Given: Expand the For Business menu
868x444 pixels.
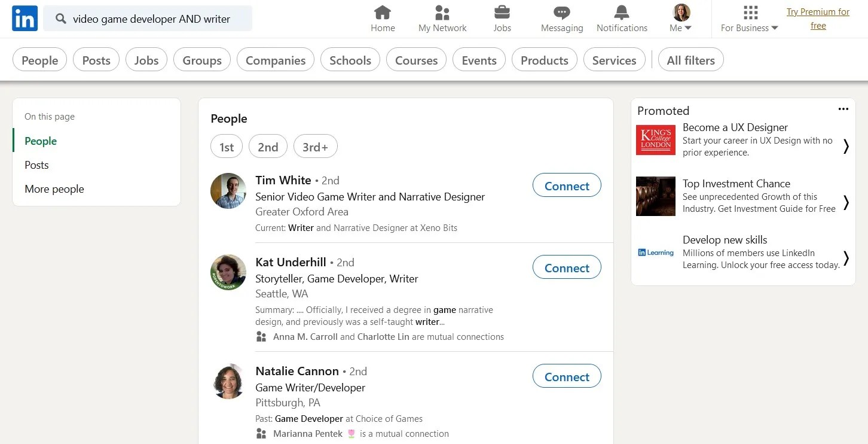Looking at the screenshot, I should [x=749, y=27].
